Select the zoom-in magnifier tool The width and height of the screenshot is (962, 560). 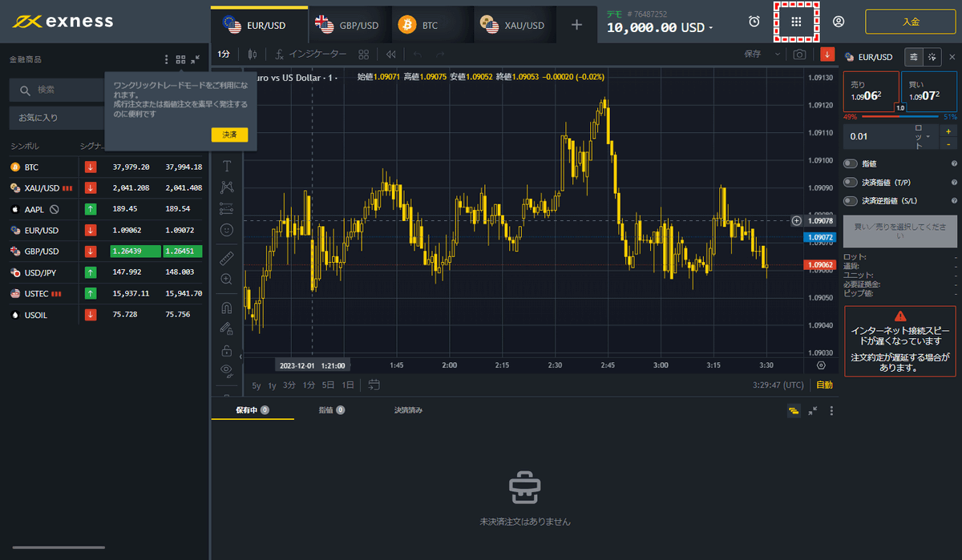(x=227, y=279)
